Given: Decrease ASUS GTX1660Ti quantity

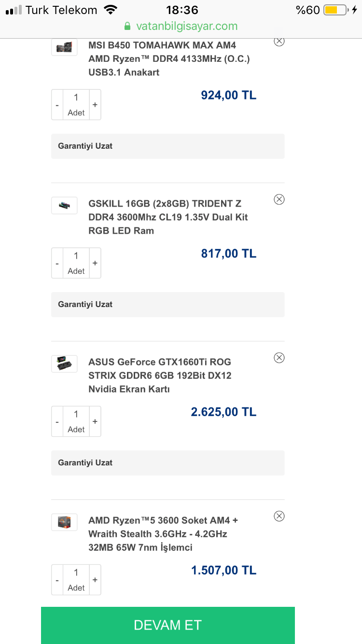Looking at the screenshot, I should click(57, 421).
